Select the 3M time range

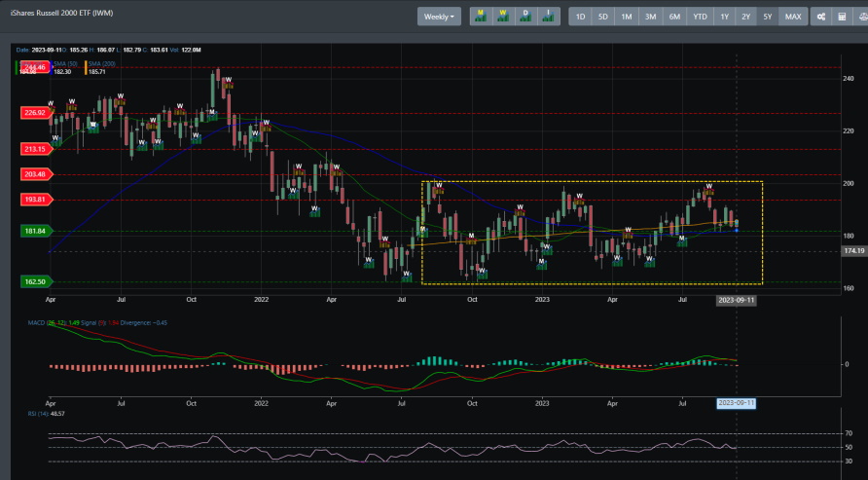point(650,17)
